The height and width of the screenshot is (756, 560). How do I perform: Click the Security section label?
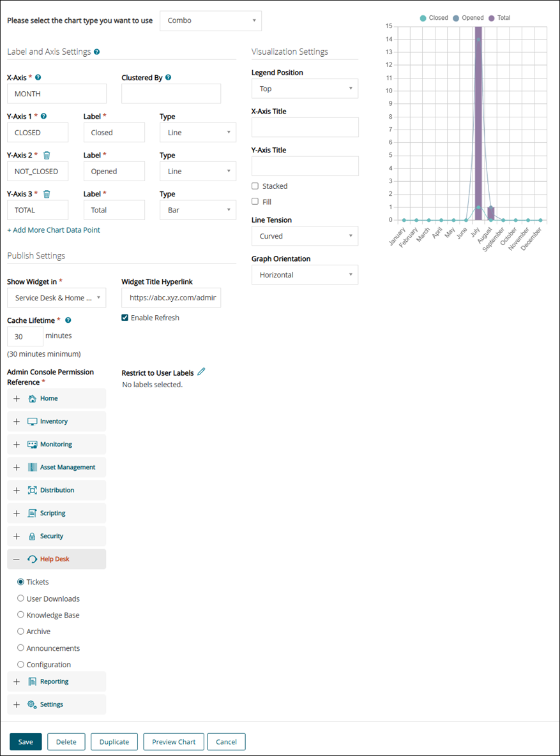(52, 536)
